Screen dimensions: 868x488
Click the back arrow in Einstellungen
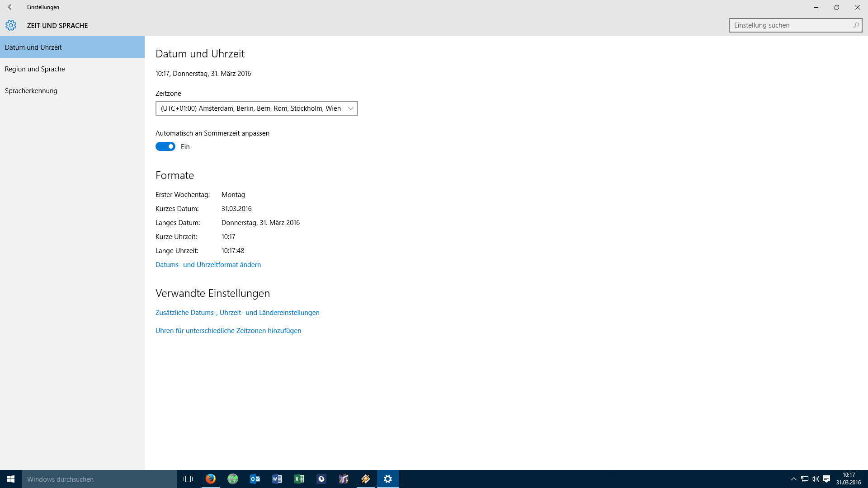pyautogui.click(x=11, y=7)
